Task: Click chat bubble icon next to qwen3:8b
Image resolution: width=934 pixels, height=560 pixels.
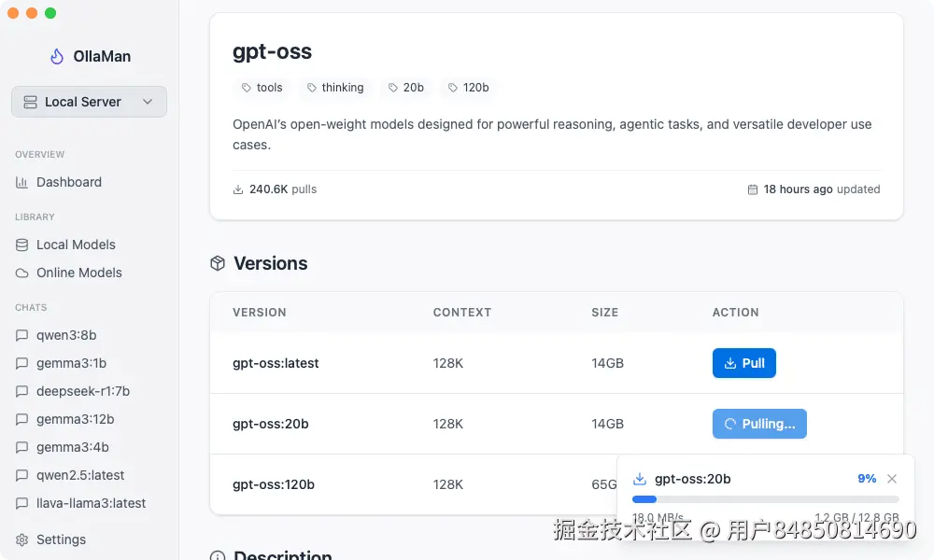Action: tap(22, 335)
